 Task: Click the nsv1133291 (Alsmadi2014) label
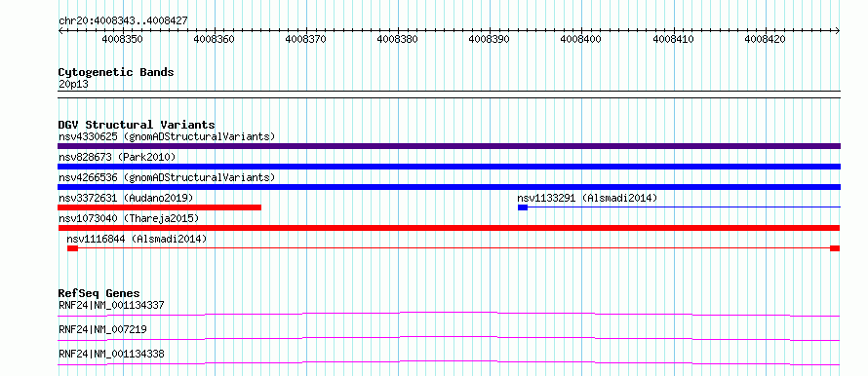point(587,198)
